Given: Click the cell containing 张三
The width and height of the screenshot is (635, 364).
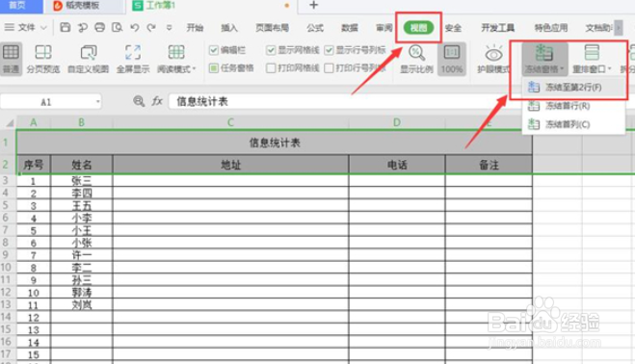Looking at the screenshot, I should (x=82, y=181).
